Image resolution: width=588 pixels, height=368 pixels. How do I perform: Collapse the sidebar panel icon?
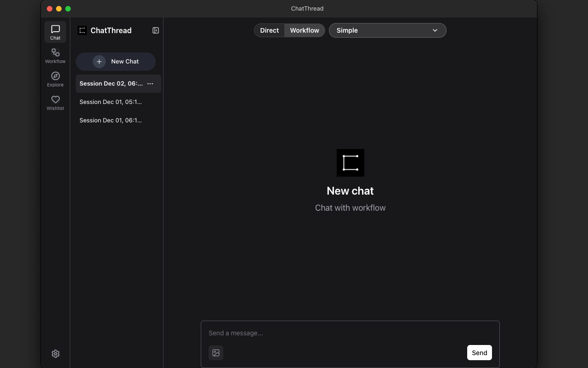tap(156, 30)
